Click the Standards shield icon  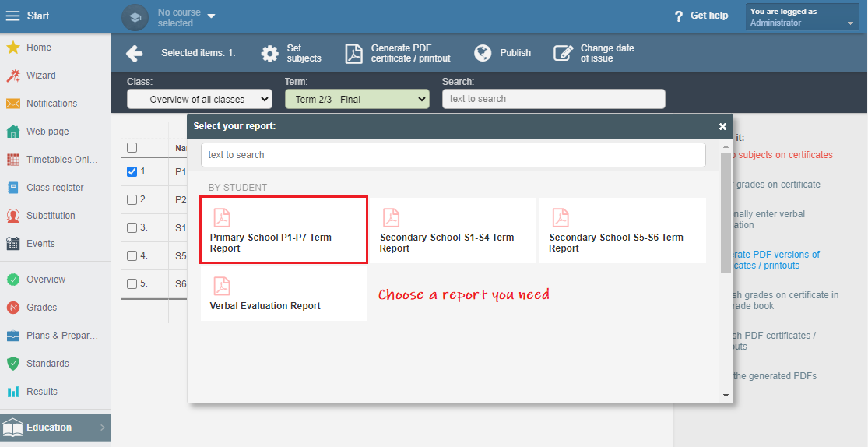click(x=13, y=364)
